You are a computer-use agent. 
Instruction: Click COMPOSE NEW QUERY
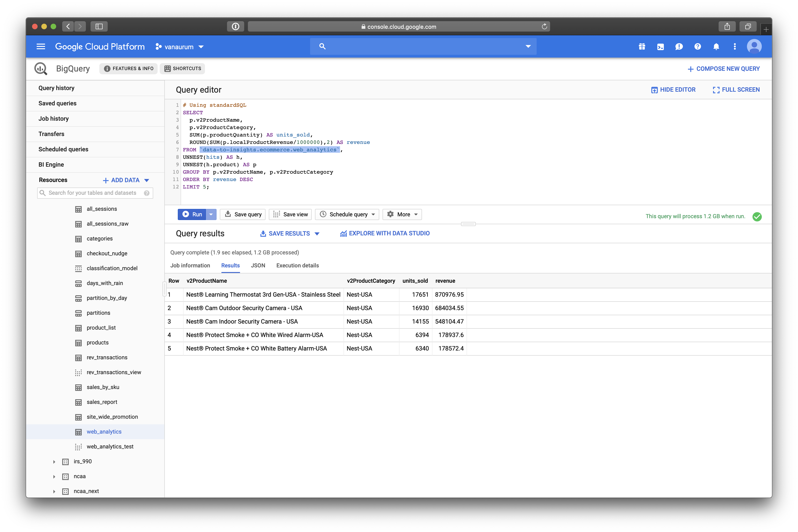(x=723, y=69)
